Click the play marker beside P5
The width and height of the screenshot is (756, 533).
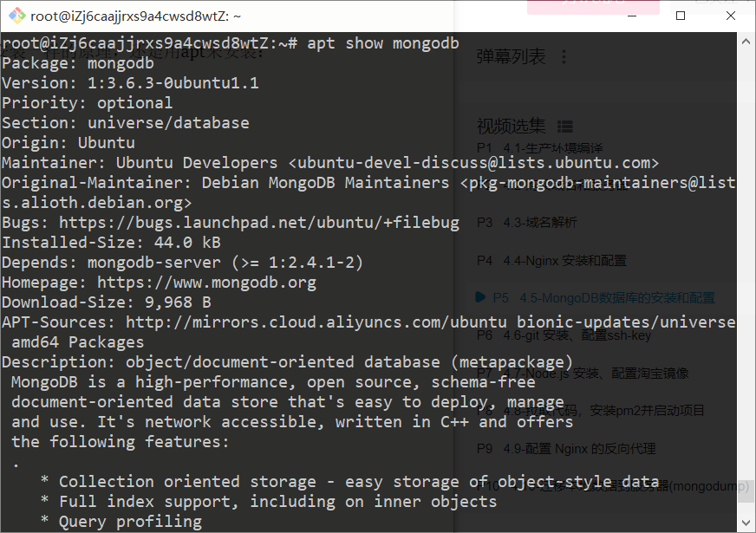[480, 297]
